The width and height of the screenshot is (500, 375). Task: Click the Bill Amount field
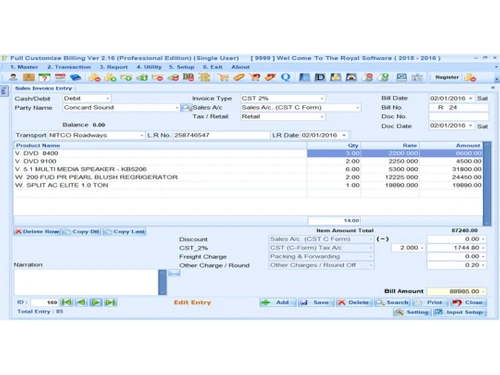coord(456,291)
